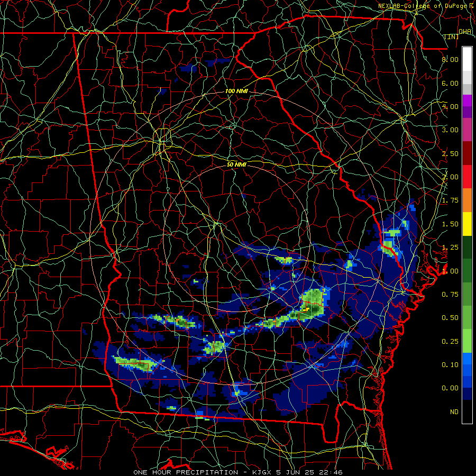Pick the black ND swatch in legend
The image size is (476, 476).
click(467, 411)
